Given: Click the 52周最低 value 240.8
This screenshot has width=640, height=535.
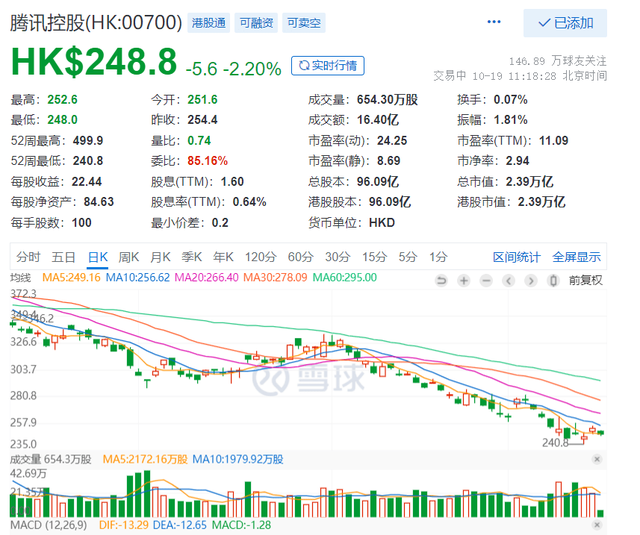Looking at the screenshot, I should pos(88,161).
